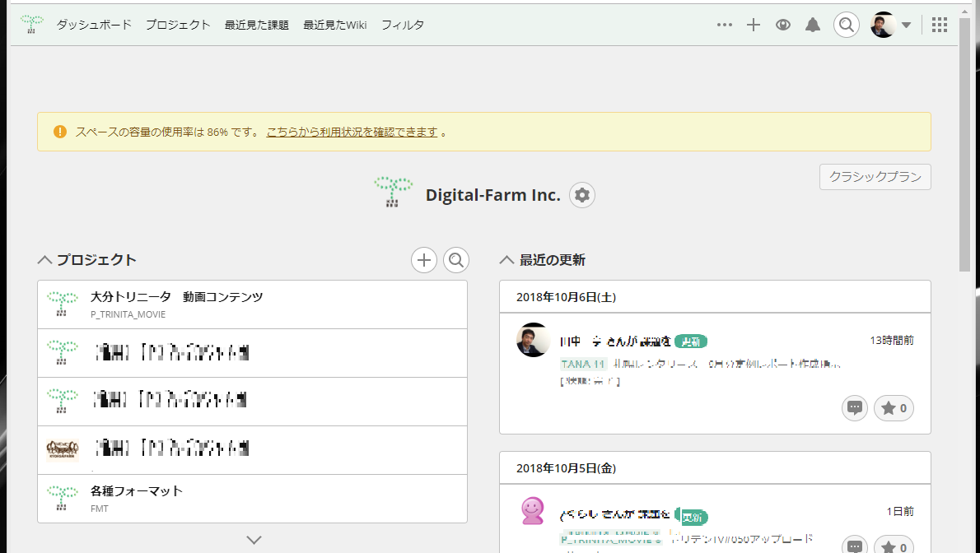Click the link こちらから利用状況を確認できます
The image size is (980, 553).
pyautogui.click(x=352, y=132)
